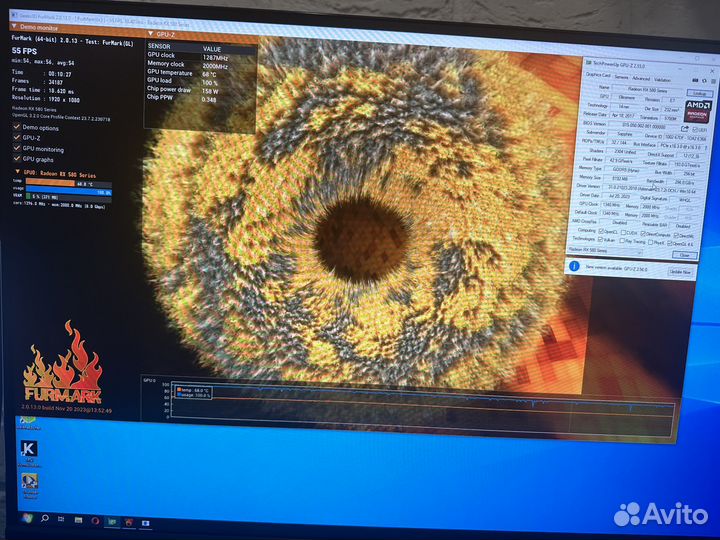The height and width of the screenshot is (540, 720).
Task: Click the FurMark flame logo
Action: (63, 363)
